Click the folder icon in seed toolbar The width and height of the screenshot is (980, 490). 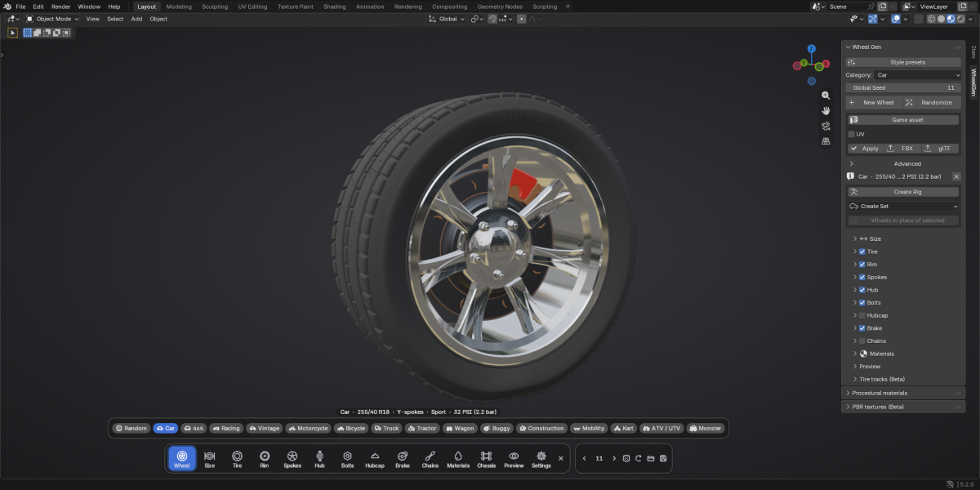pos(651,458)
